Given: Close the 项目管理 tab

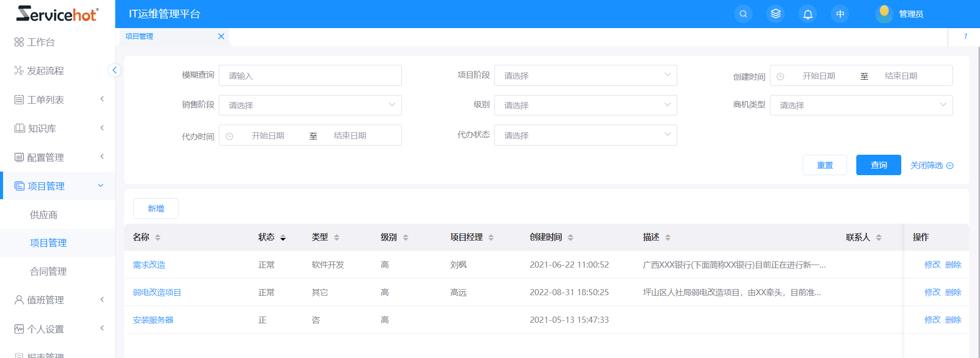Looking at the screenshot, I should (x=221, y=36).
